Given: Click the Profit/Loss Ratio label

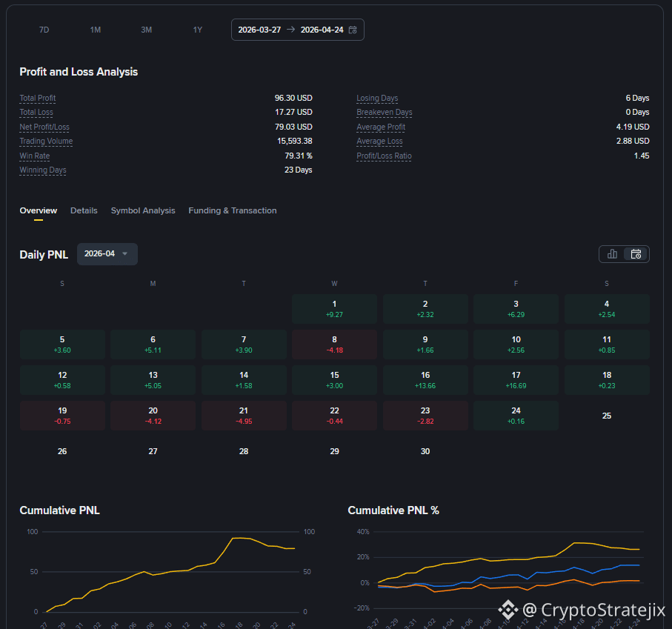Looking at the screenshot, I should pos(384,156).
